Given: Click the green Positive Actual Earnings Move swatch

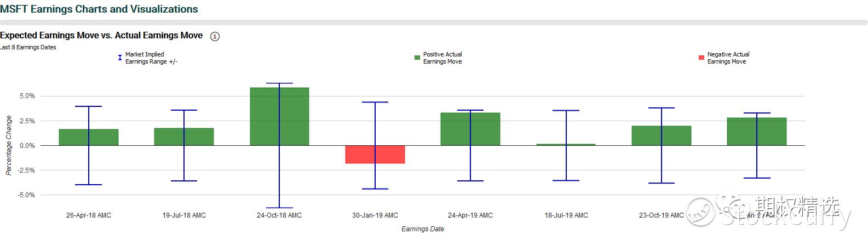Looking at the screenshot, I should click(x=417, y=58).
